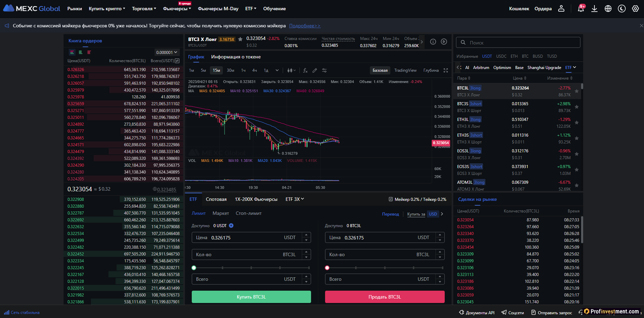Open the Рынки menu item
The image size is (644, 318).
(75, 9)
